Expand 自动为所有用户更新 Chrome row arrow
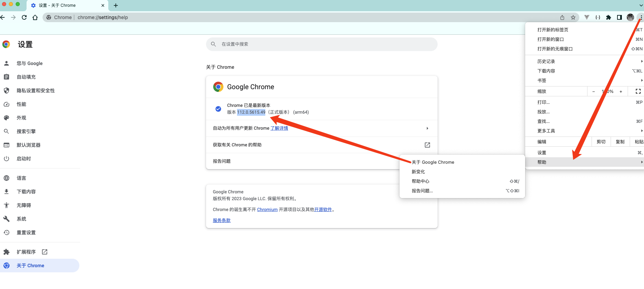 click(427, 128)
